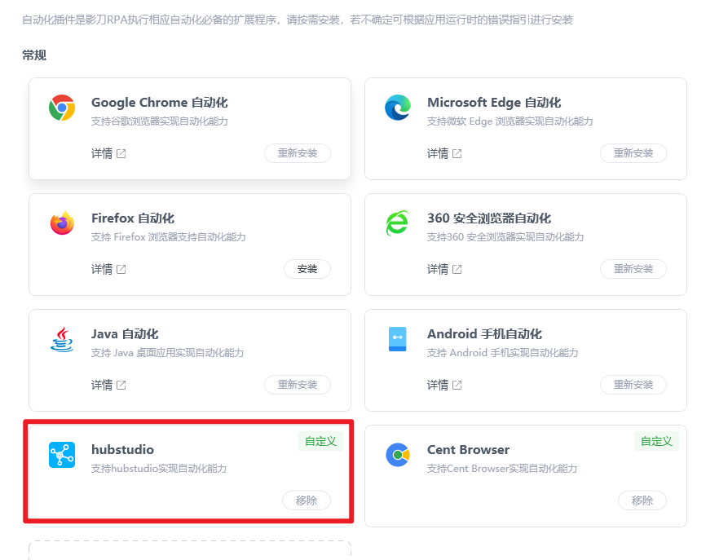Click the Cent Browser logo icon

398,455
